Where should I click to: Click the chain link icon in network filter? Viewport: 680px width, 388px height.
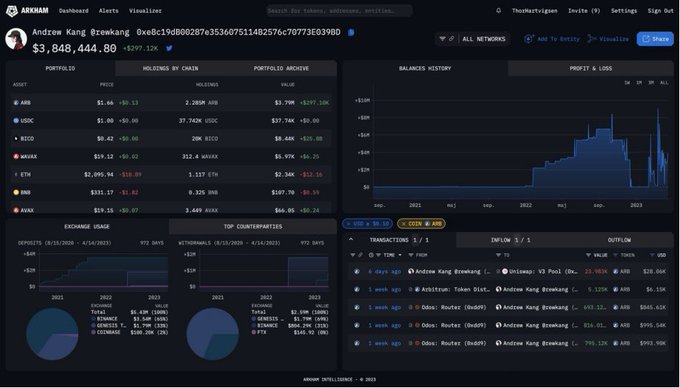[x=451, y=39]
